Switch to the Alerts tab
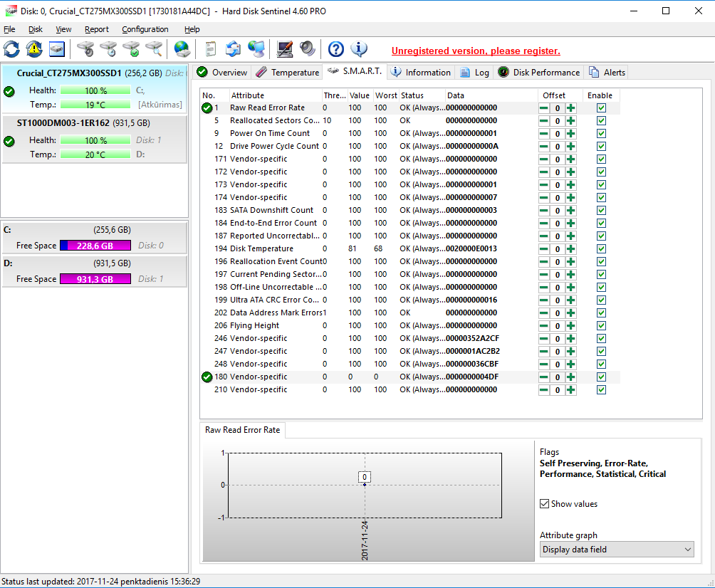The image size is (715, 588). point(607,73)
